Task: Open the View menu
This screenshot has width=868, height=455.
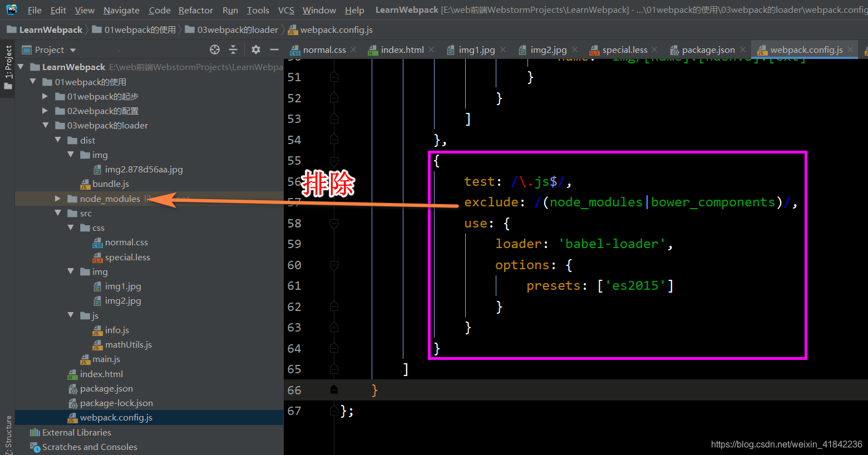Action: pyautogui.click(x=85, y=10)
